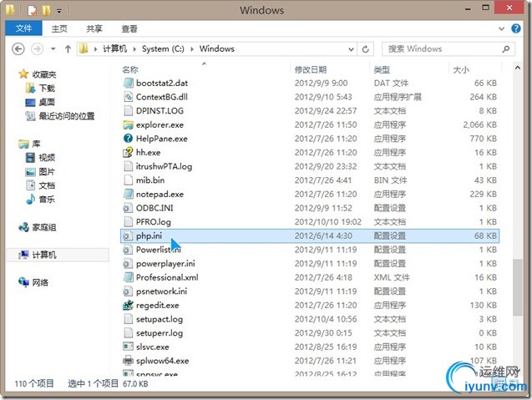Switch to the 查看 ribbon tab

[129, 28]
